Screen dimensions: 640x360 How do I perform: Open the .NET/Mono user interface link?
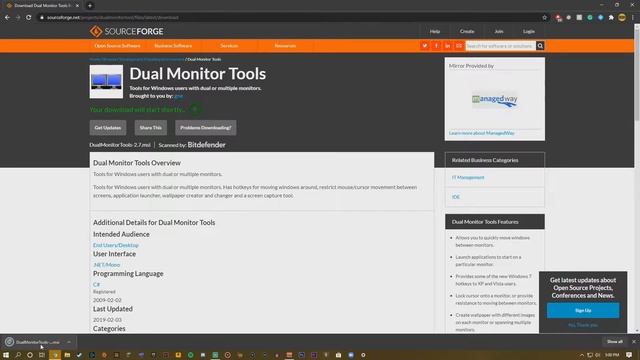coord(107,265)
